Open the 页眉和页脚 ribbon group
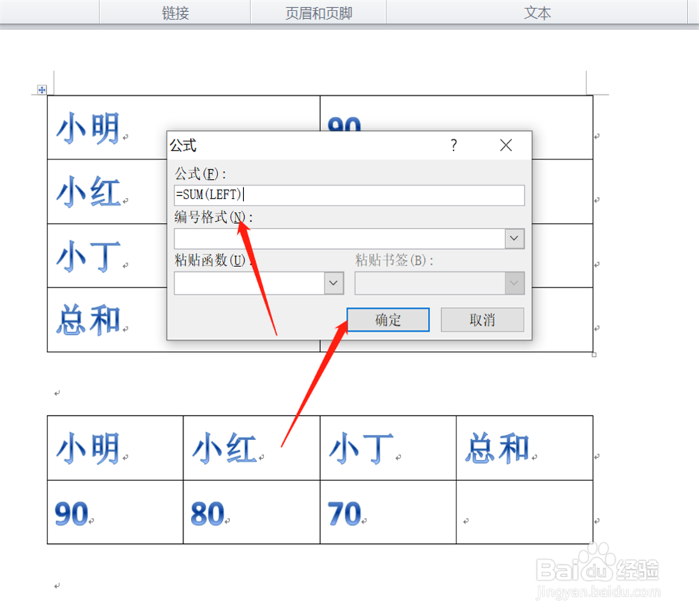 click(x=317, y=12)
